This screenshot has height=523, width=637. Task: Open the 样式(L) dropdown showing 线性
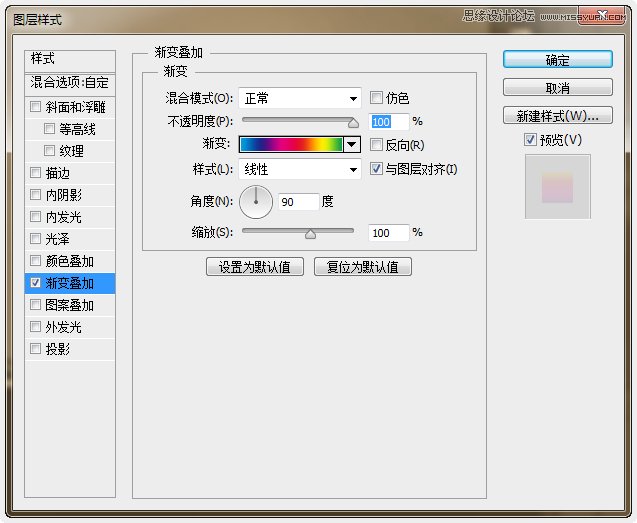[300, 169]
